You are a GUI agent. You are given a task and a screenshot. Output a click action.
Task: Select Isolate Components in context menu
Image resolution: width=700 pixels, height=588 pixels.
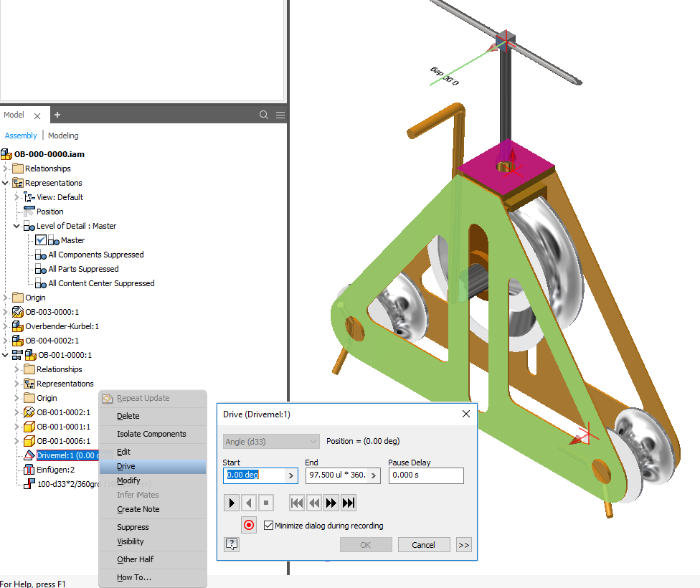(151, 434)
